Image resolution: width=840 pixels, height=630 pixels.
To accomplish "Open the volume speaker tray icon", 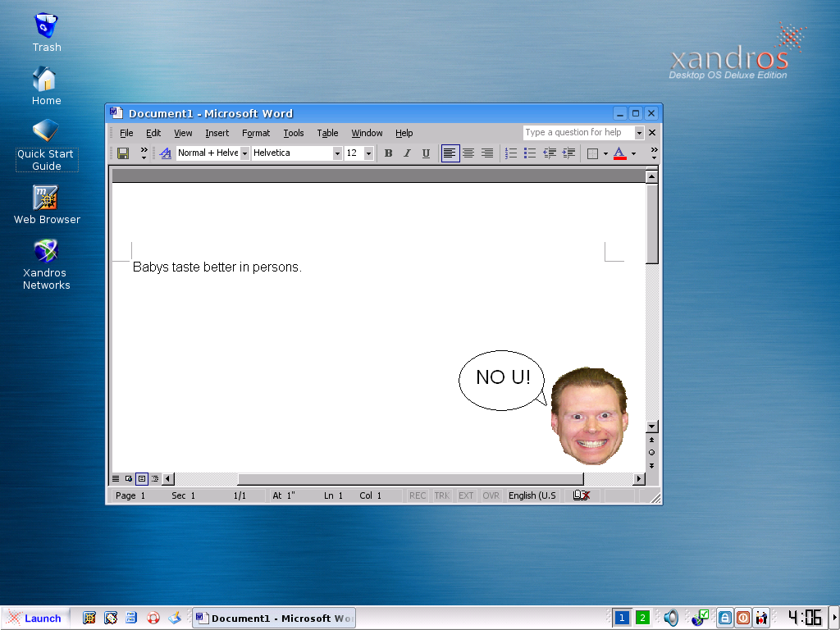I will tap(671, 619).
